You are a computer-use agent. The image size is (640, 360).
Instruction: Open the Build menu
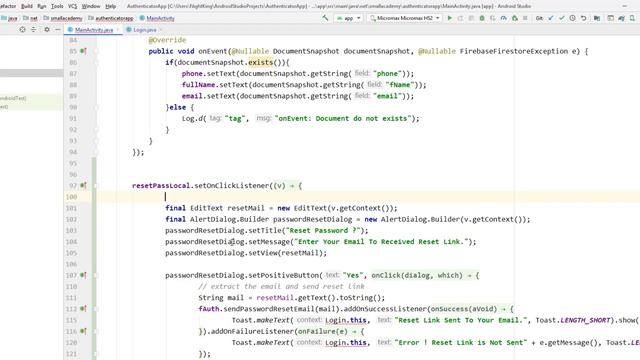point(27,6)
